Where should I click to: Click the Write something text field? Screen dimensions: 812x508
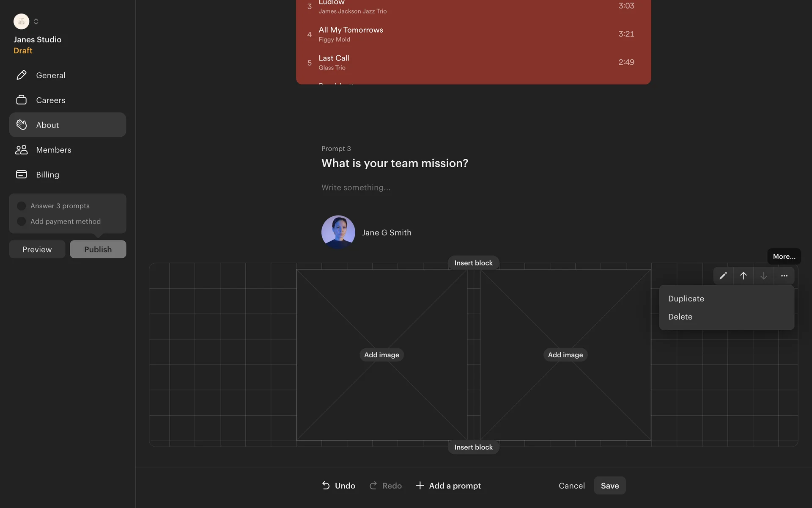pyautogui.click(x=356, y=188)
